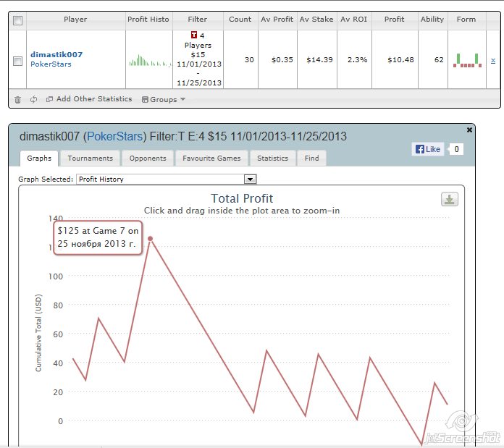Click the Total Profit chart title
Screen dimensions: 504x448
[x=242, y=198]
